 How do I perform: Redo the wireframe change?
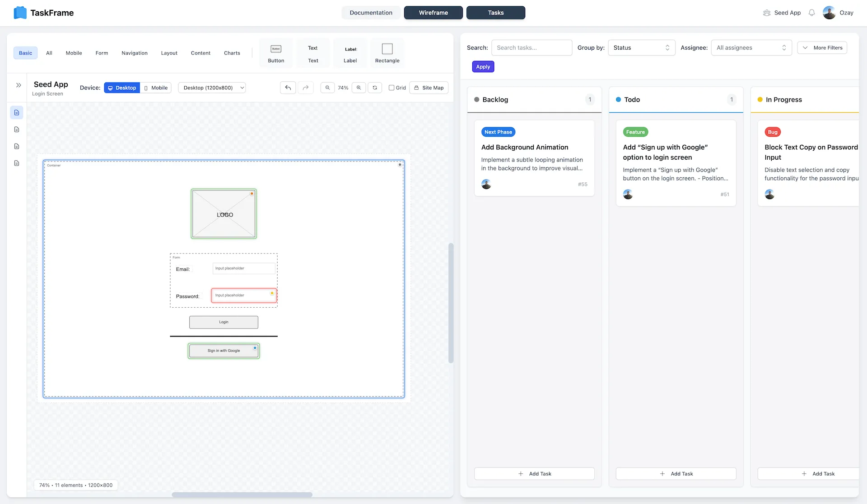tap(306, 88)
